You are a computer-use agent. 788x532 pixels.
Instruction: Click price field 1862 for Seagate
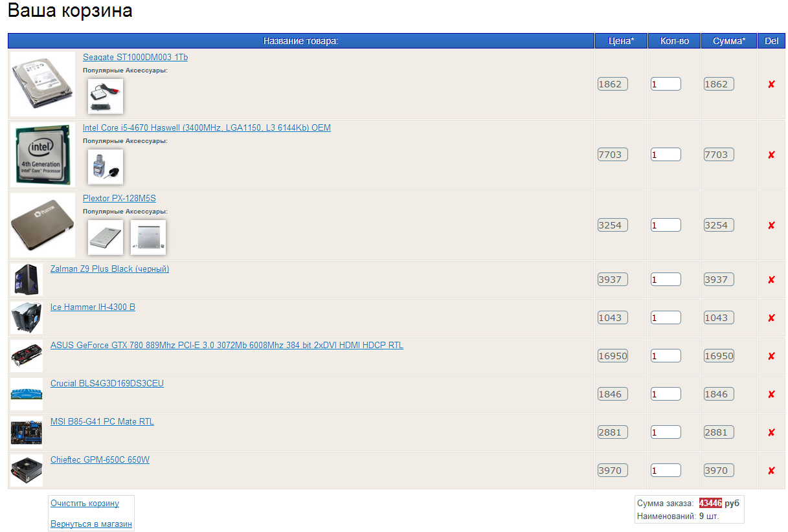[613, 84]
